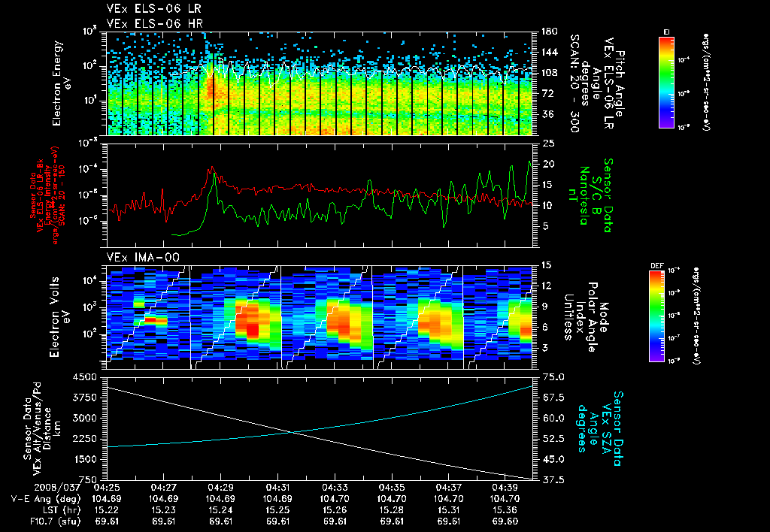Click the altitude tick '2250'
Image resolution: width=770 pixels, height=532 pixels.
(84, 439)
